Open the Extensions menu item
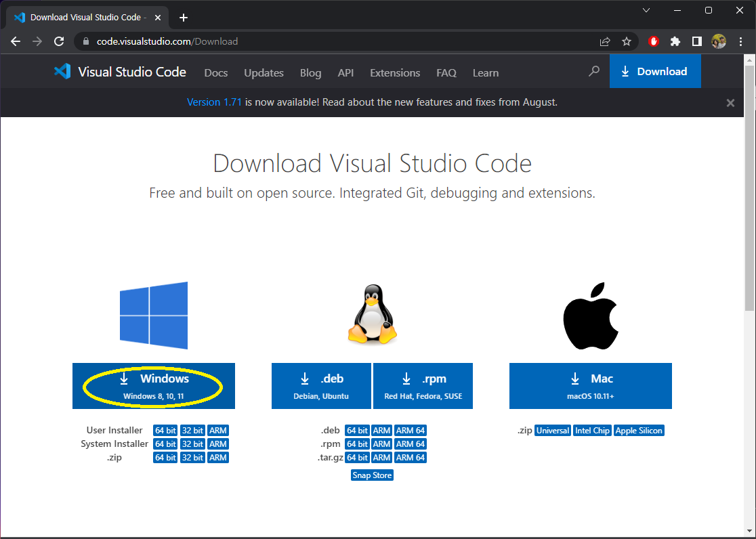Viewport: 756px width, 539px height. pyautogui.click(x=395, y=73)
